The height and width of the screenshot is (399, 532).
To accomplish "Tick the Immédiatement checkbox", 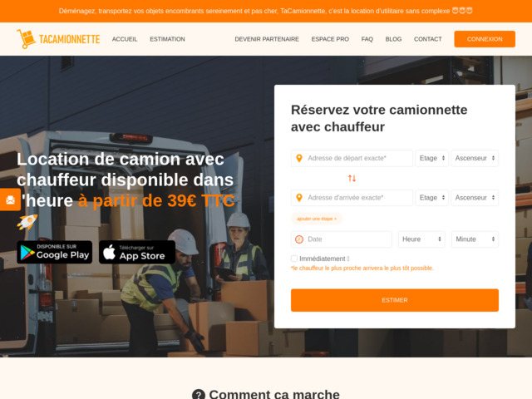I will coord(294,259).
